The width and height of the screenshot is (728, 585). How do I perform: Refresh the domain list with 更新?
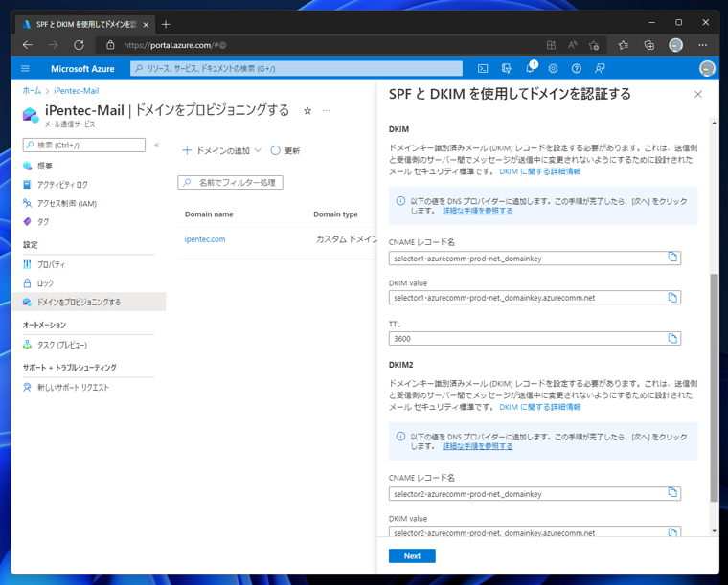click(285, 150)
